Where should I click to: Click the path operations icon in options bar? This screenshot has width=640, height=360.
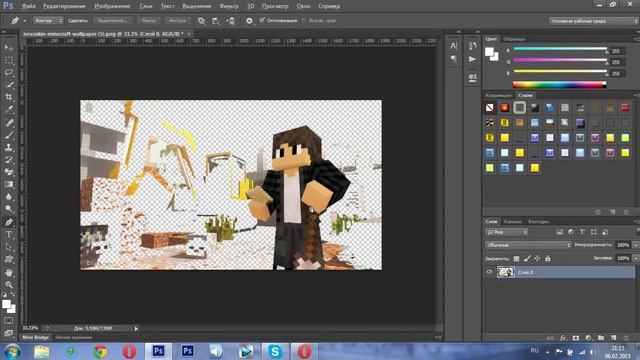(x=201, y=20)
